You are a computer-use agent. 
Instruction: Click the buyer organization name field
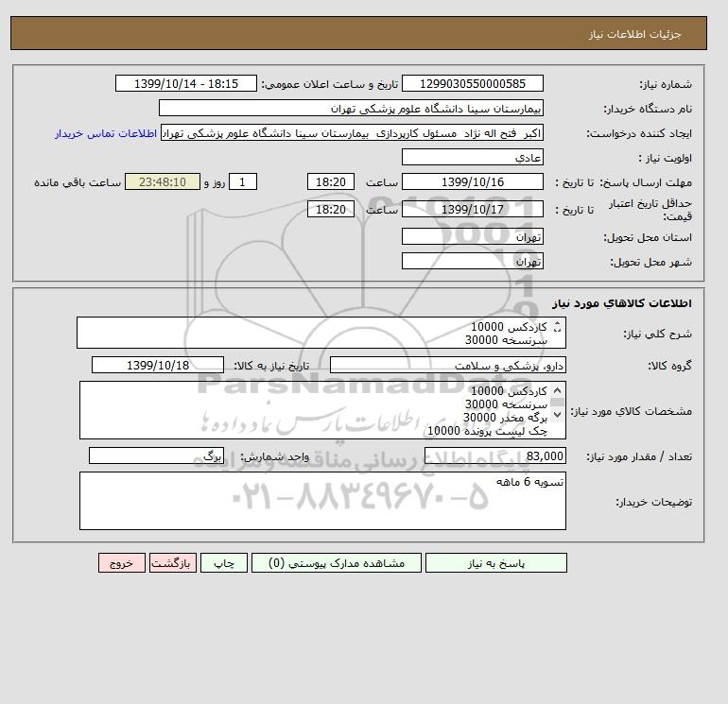351,108
